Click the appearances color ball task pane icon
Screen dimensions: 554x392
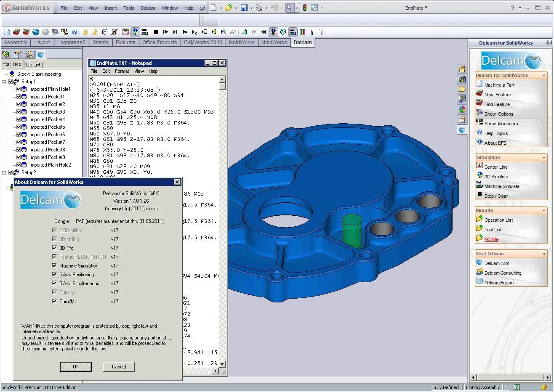coord(462,109)
